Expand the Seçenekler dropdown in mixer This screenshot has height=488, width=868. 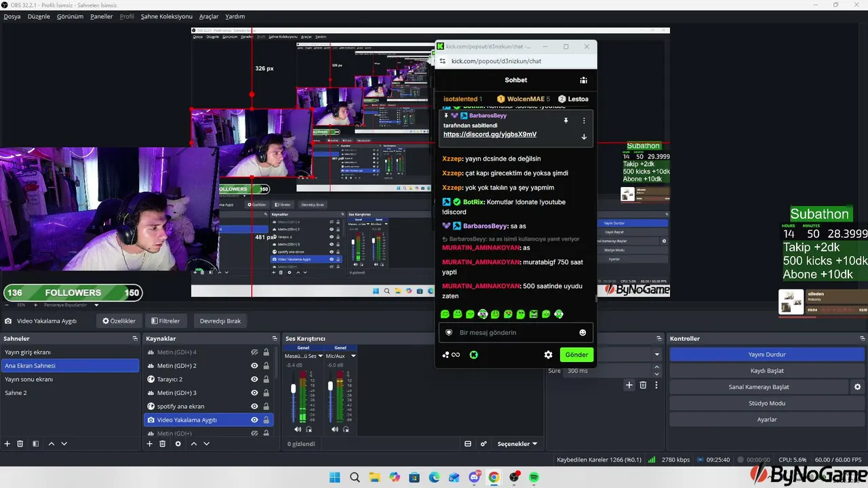(x=517, y=444)
